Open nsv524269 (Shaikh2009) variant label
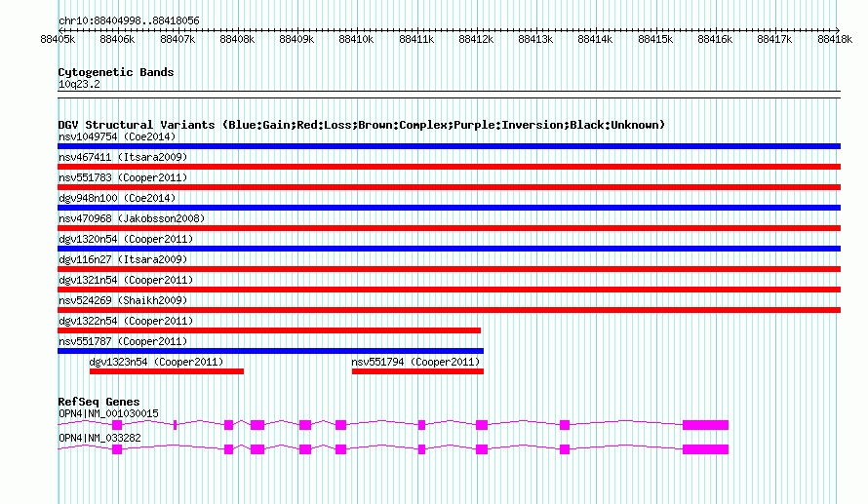The image size is (868, 504). [123, 300]
